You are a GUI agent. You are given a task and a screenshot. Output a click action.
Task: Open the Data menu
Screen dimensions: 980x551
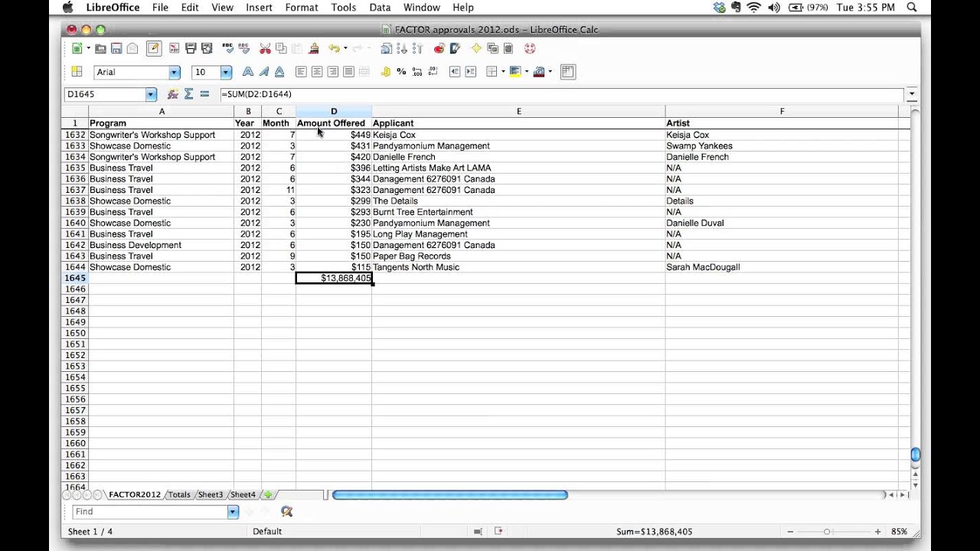tap(380, 8)
